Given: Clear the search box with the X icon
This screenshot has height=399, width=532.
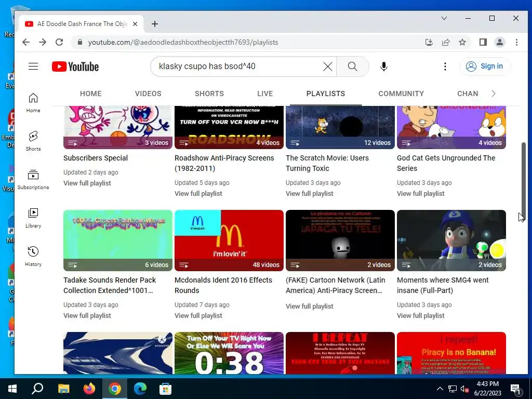Looking at the screenshot, I should coord(327,66).
